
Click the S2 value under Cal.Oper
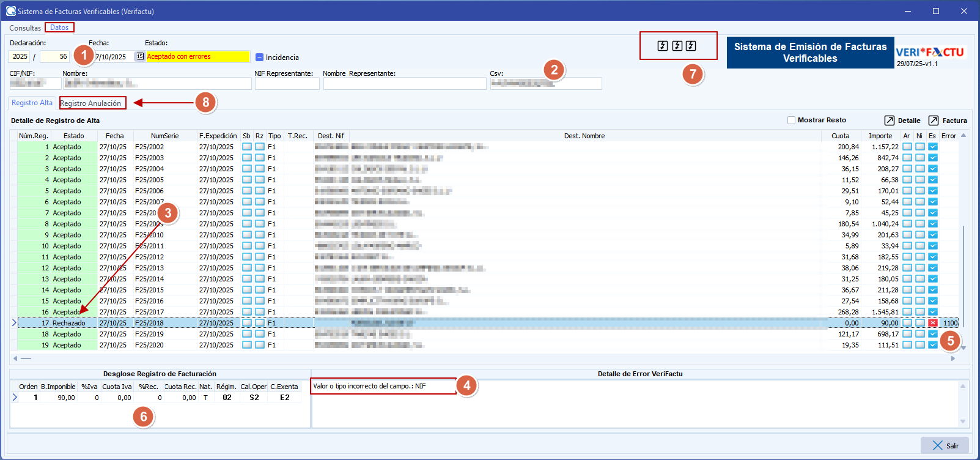(x=254, y=398)
